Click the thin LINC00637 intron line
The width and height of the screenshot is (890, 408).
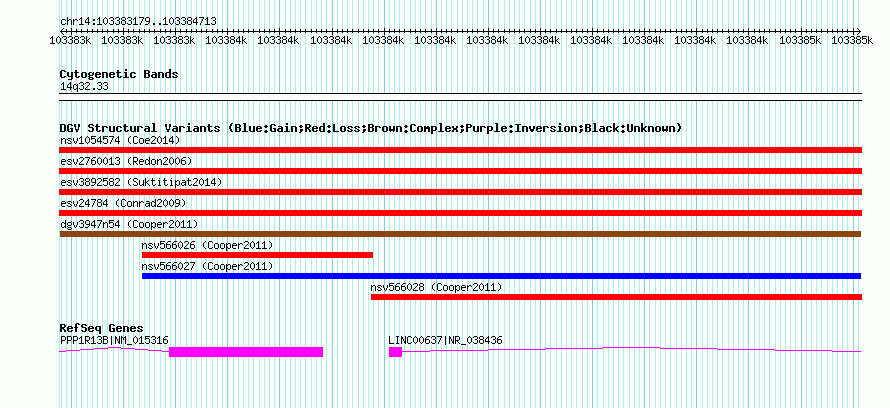point(631,350)
